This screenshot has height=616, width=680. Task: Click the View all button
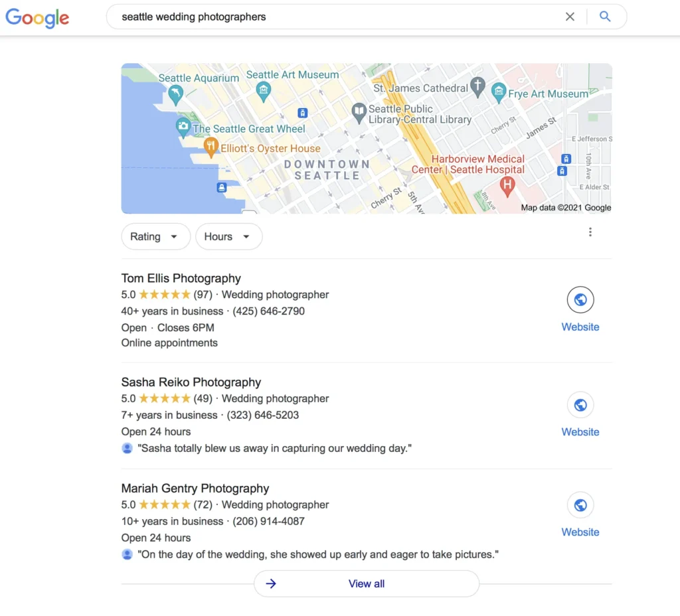[x=367, y=583]
